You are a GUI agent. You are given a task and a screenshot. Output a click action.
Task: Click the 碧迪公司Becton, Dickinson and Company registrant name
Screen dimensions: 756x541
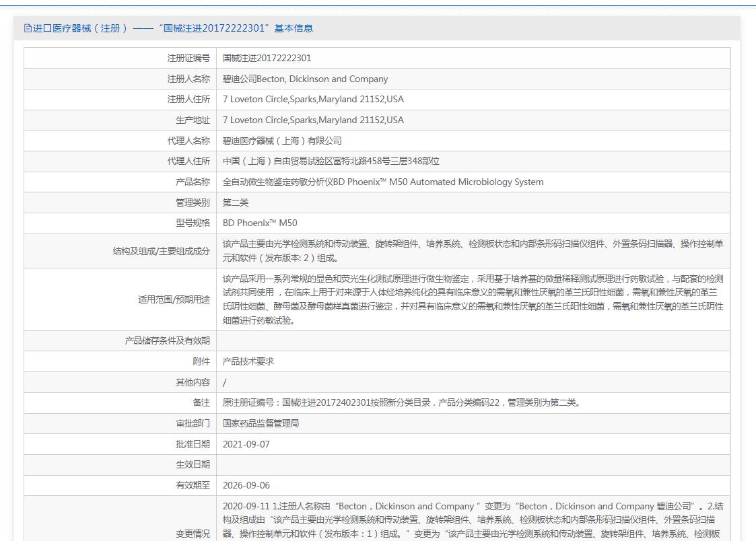coord(305,79)
